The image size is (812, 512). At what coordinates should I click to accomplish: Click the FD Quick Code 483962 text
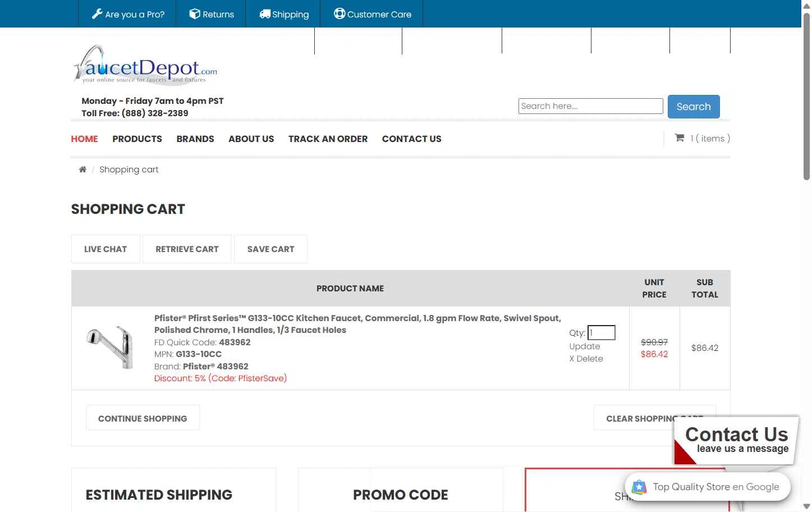pyautogui.click(x=203, y=342)
